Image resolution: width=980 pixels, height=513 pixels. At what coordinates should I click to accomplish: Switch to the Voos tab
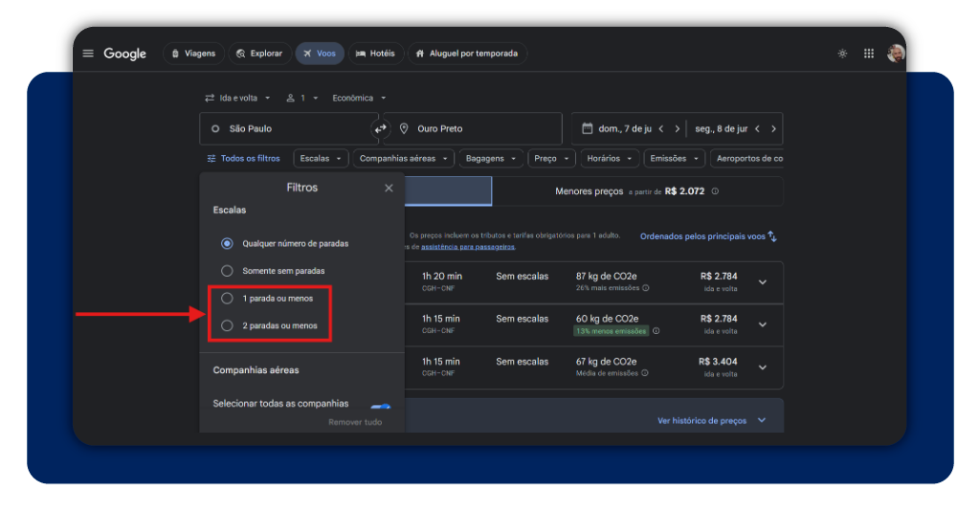[320, 53]
